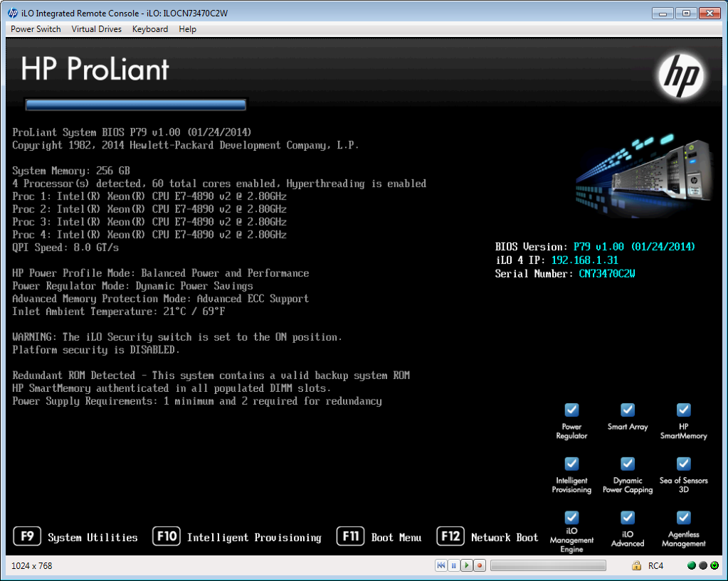
Task: Click the Agentless Management feature icon
Action: click(682, 516)
